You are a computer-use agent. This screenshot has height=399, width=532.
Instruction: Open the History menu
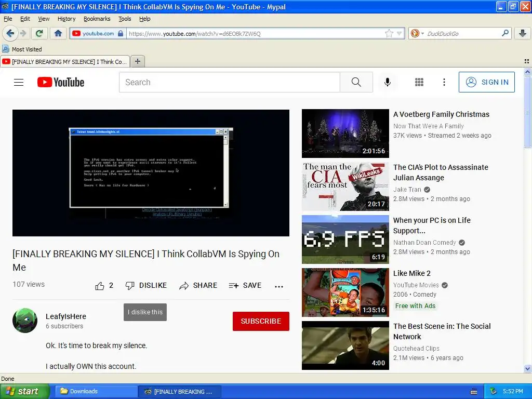66,19
